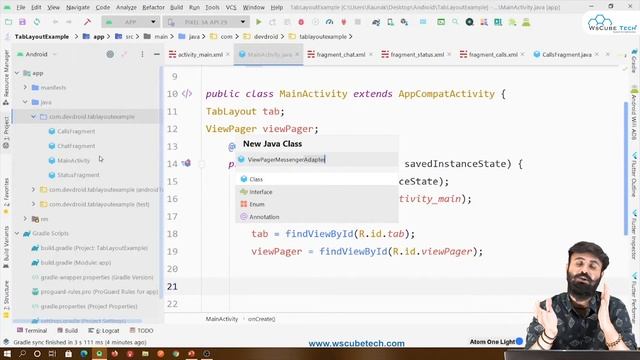The height and width of the screenshot is (360, 640).
Task: Close the fragment_calls.xml tab
Action: 522,54
